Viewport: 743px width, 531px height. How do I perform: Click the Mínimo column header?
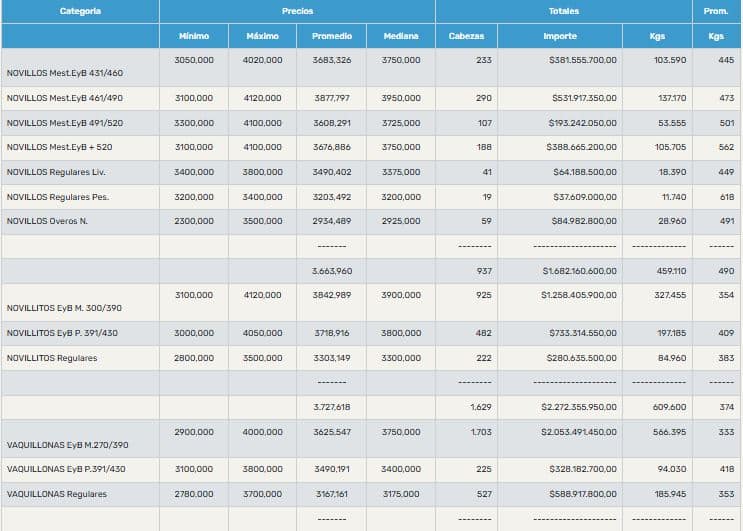click(x=194, y=36)
